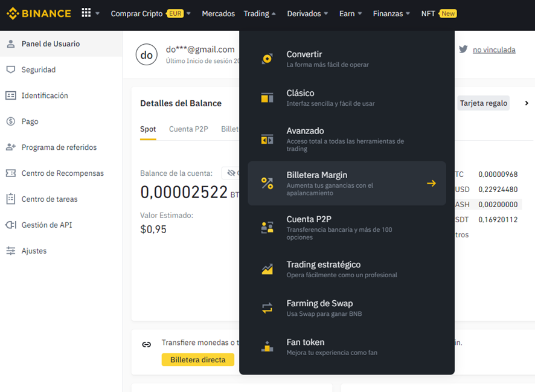Open Panel de Usuario in sidebar
Screen dimensions: 535x392
pyautogui.click(x=62, y=43)
